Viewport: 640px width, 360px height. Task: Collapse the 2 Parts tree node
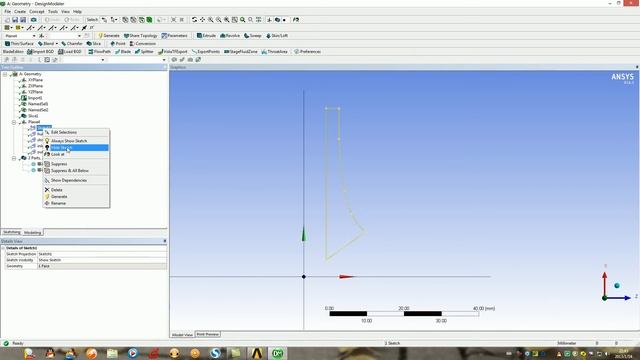[14, 158]
